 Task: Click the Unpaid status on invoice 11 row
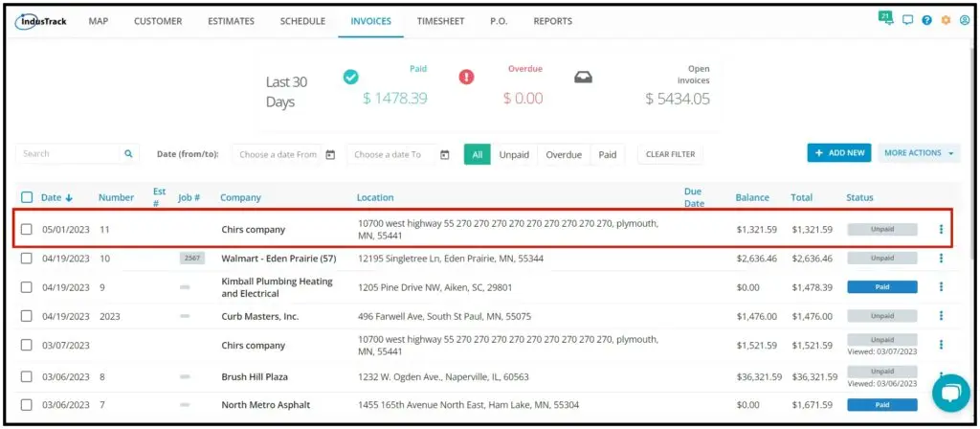point(881,230)
